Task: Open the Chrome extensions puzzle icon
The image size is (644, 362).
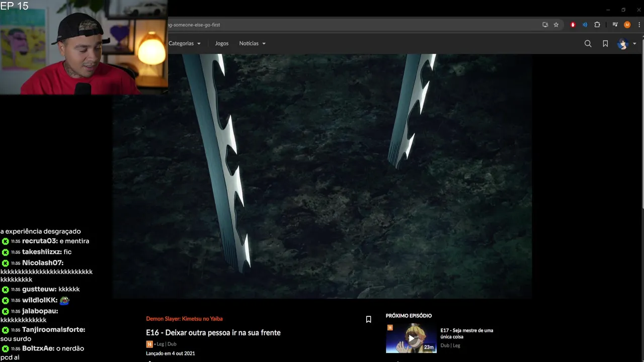Action: (597, 25)
